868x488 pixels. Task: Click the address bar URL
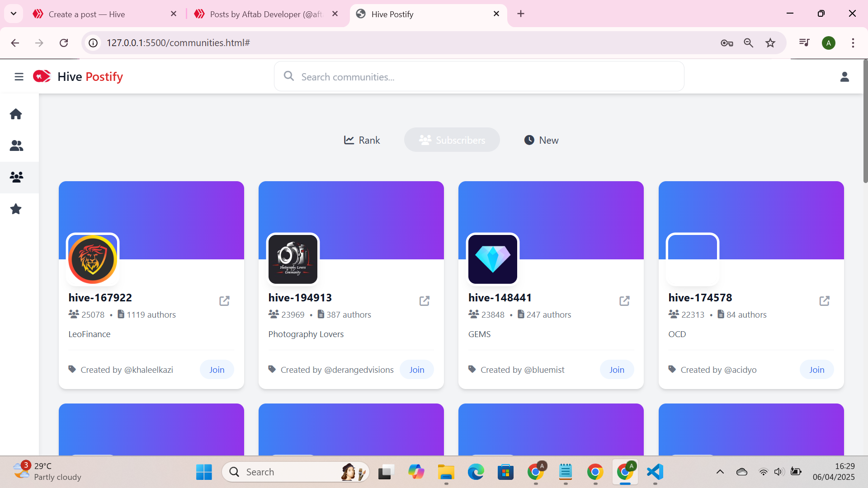pos(178,43)
